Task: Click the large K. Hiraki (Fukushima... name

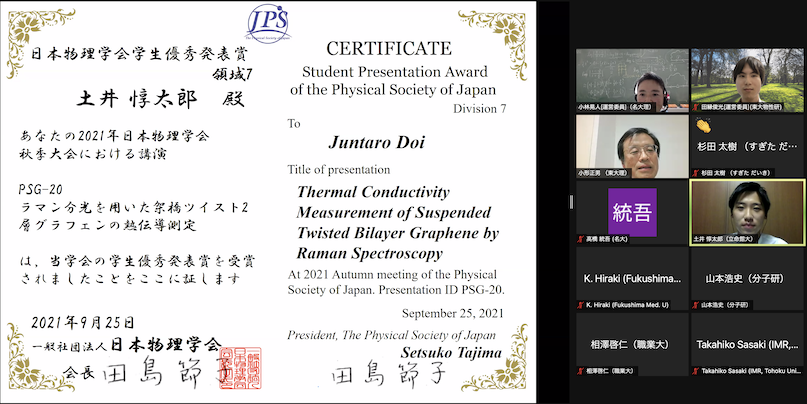Action: [x=632, y=278]
